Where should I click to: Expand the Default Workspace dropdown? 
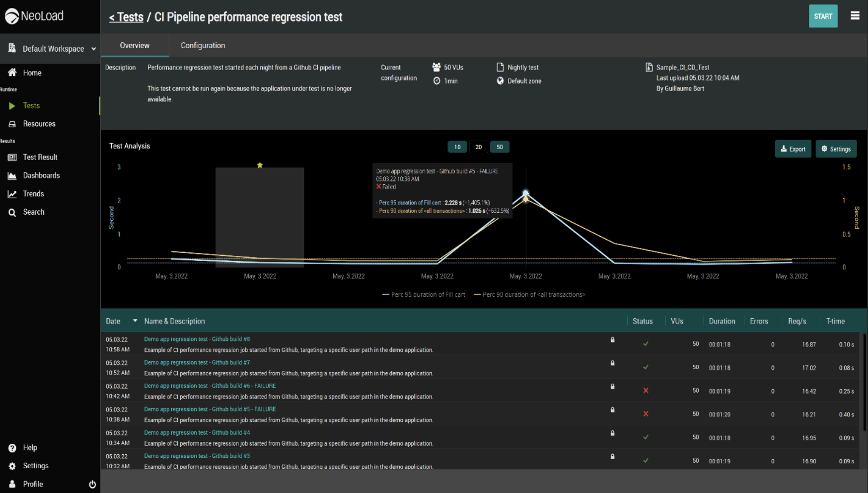93,49
